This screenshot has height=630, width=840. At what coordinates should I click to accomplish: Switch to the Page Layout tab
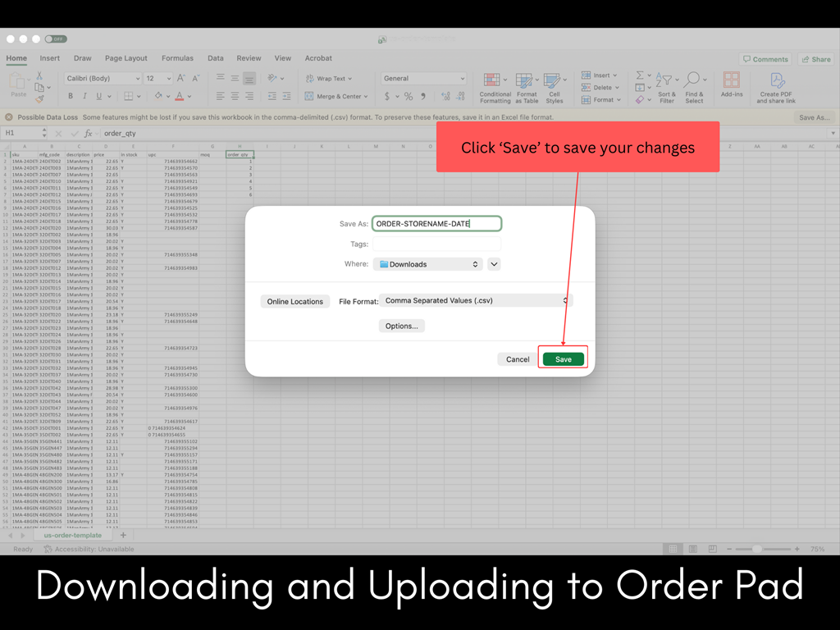pos(126,58)
